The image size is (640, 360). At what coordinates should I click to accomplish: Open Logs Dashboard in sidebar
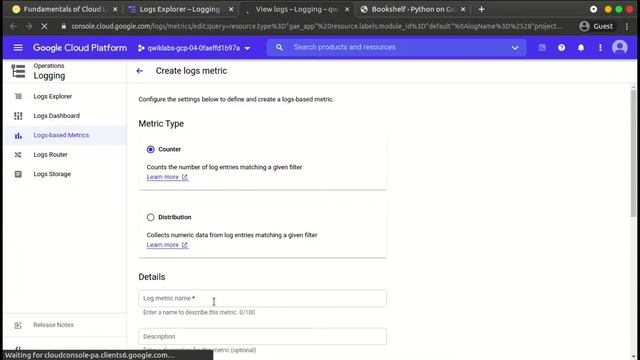pos(65,116)
